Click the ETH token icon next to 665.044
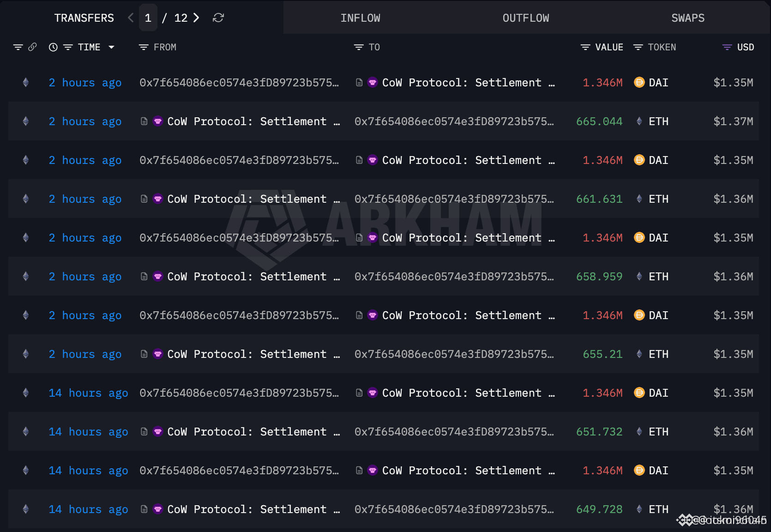The width and height of the screenshot is (771, 532). [639, 121]
